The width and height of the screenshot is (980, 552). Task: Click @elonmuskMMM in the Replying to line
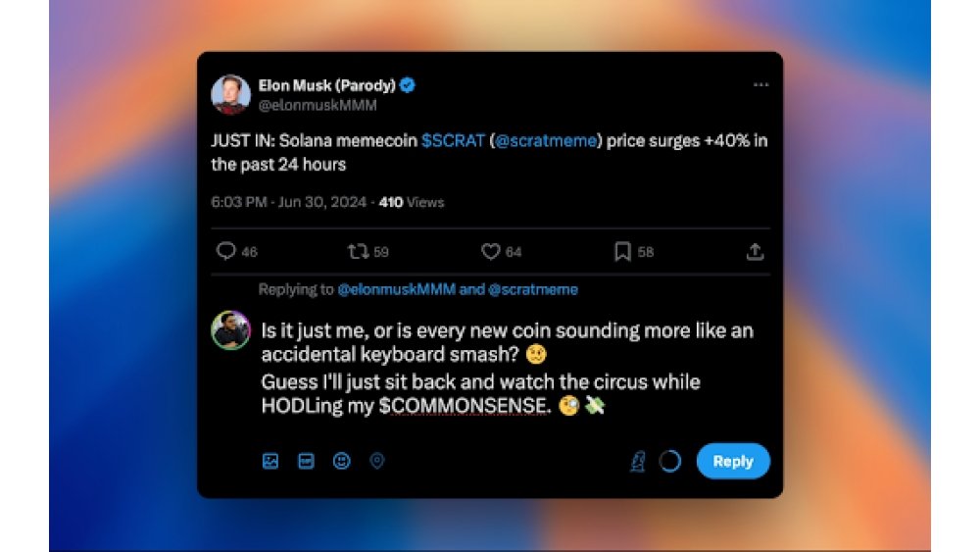click(x=395, y=289)
